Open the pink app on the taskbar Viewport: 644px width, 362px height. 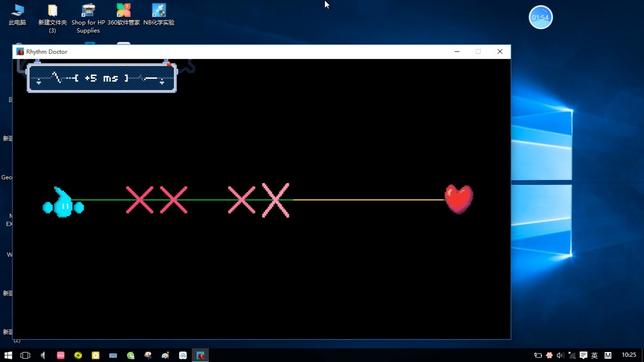(x=60, y=355)
